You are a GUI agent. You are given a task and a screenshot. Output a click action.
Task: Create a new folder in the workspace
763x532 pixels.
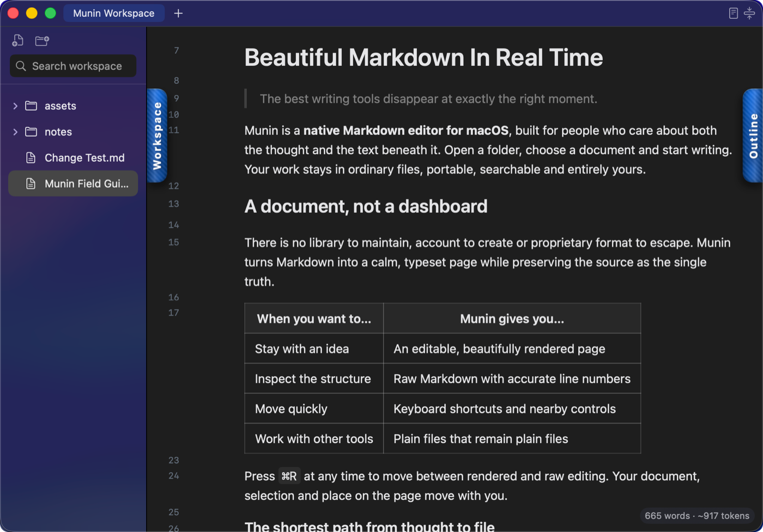pyautogui.click(x=42, y=40)
